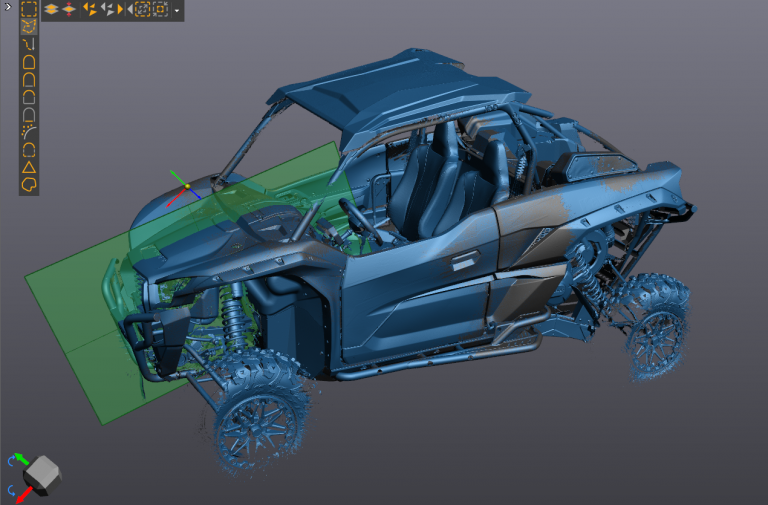
Task: Choose the dotted arc curve tool
Action: (x=29, y=132)
